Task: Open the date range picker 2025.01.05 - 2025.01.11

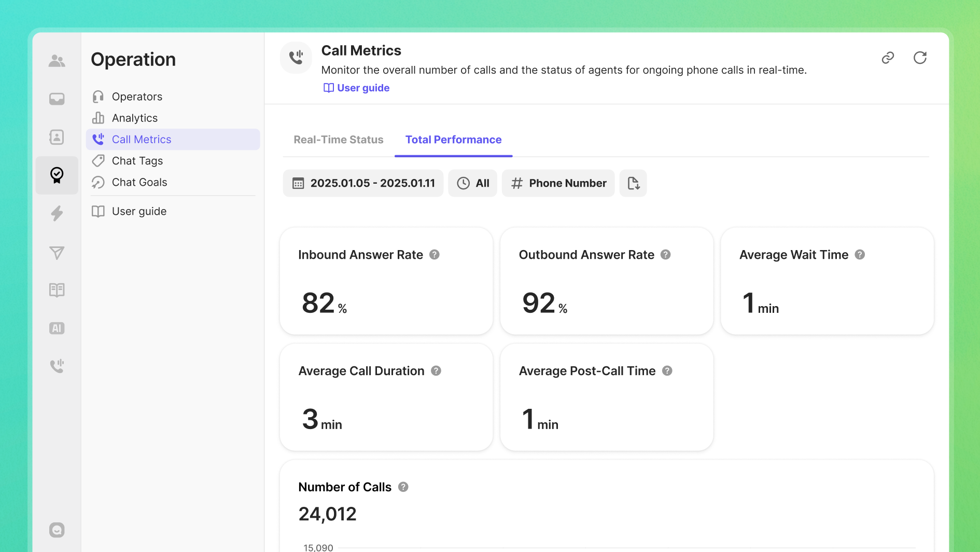Action: (x=363, y=183)
